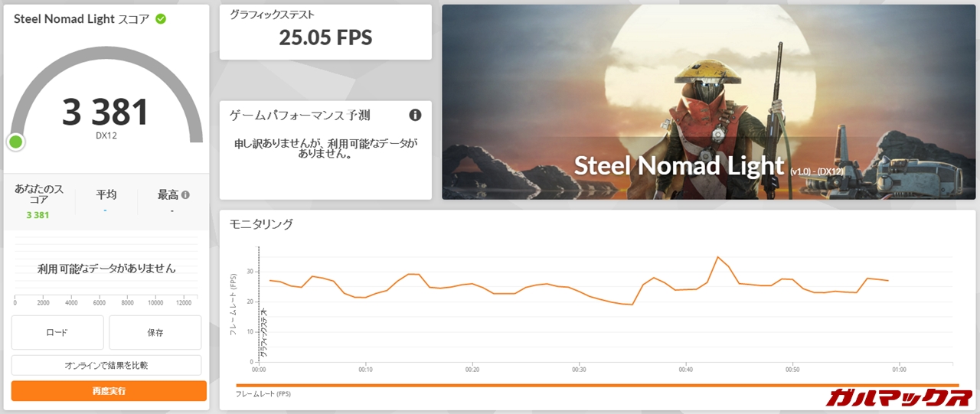The height and width of the screenshot is (414, 980).
Task: Select オンラインで結果を比較
Action: 106,366
